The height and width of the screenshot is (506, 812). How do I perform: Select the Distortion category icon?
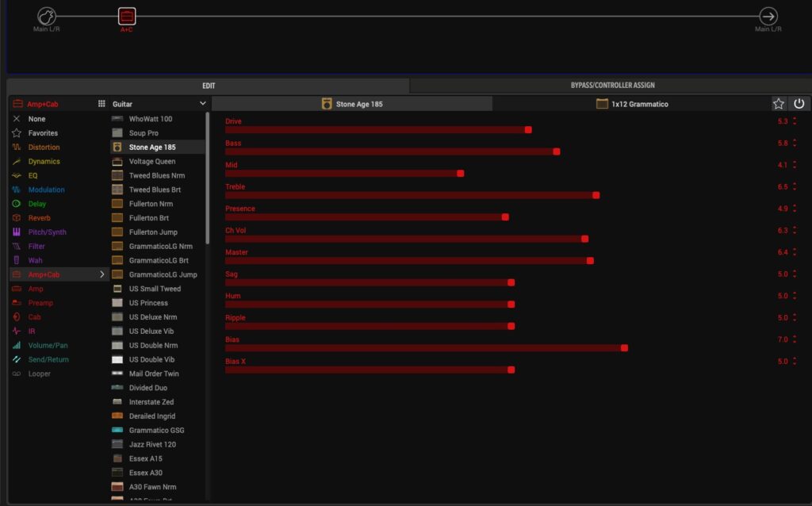(x=17, y=148)
